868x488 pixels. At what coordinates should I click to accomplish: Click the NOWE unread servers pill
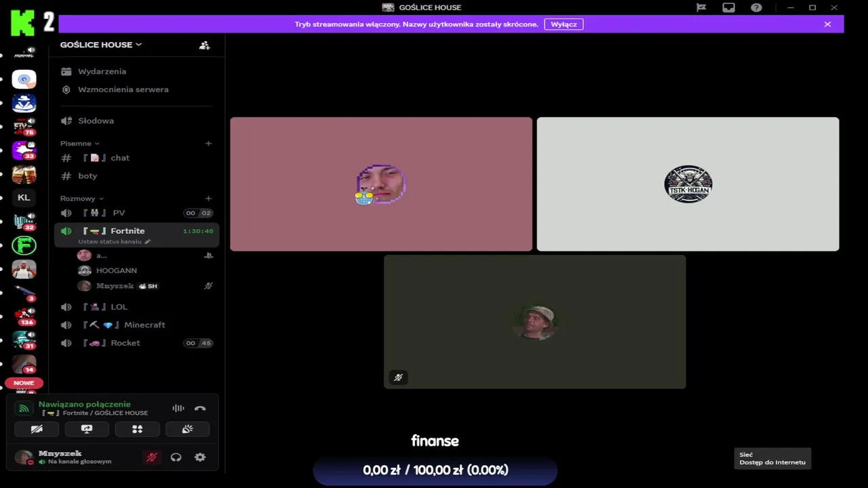pyautogui.click(x=24, y=383)
